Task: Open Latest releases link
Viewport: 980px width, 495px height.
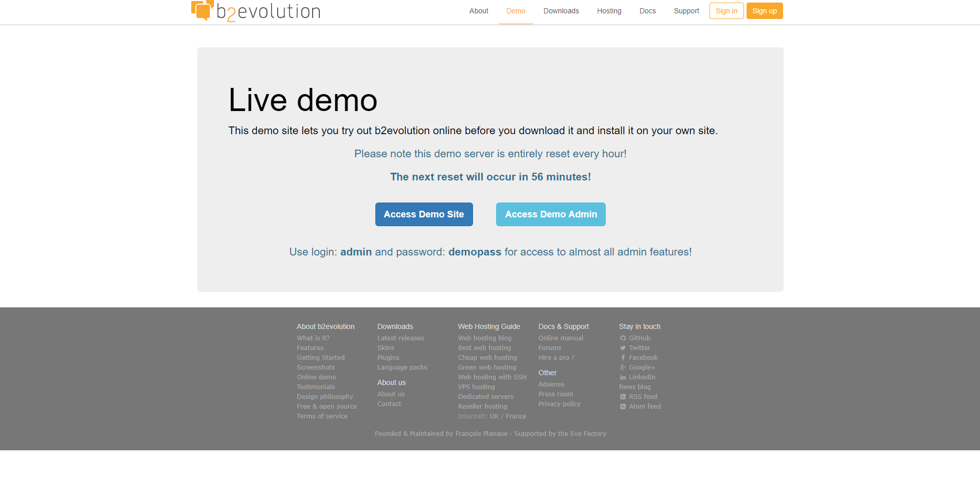Action: click(x=401, y=338)
